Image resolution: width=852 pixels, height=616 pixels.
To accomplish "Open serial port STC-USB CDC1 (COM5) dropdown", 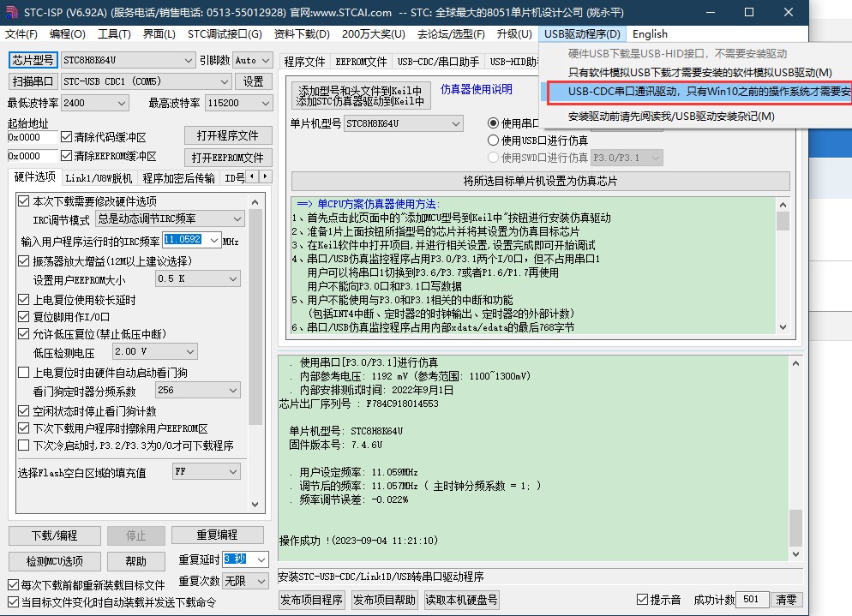I will 147,81.
